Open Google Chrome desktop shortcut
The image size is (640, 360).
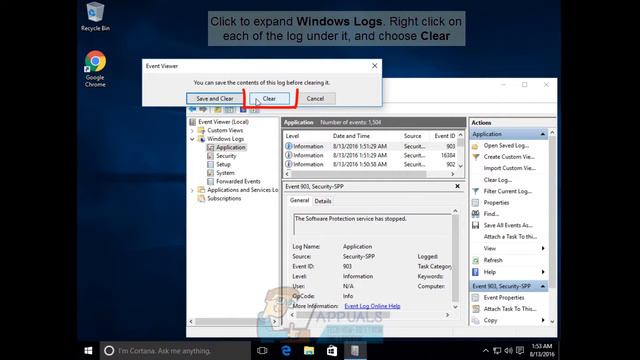coord(95,69)
